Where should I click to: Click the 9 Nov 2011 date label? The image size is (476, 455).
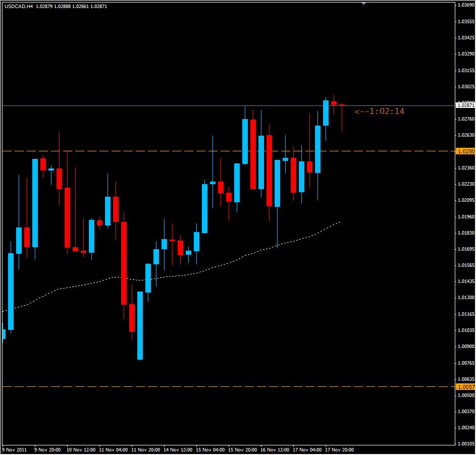point(15,450)
